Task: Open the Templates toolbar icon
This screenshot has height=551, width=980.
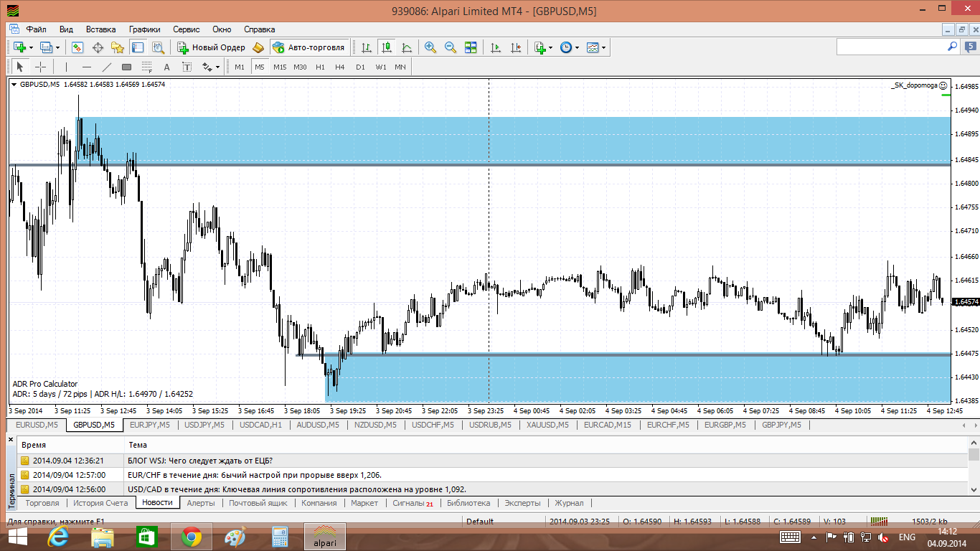Action: [x=593, y=47]
